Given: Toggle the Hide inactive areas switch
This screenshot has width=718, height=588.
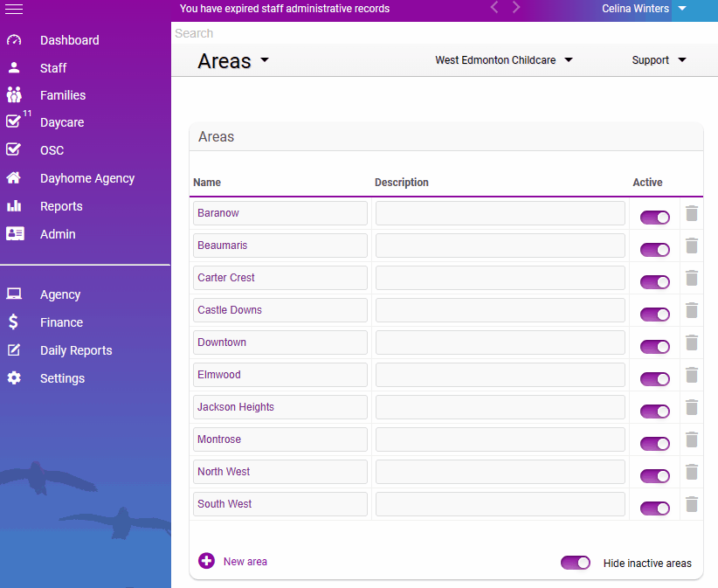Looking at the screenshot, I should click(576, 563).
